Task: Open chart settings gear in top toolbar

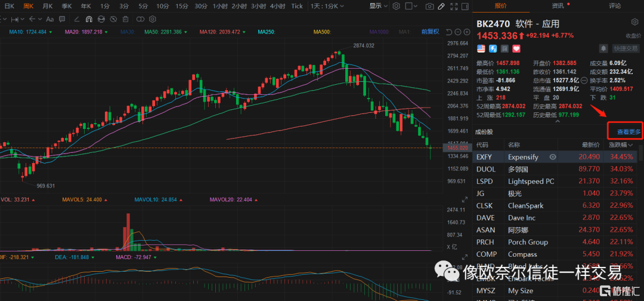Action: click(396, 6)
